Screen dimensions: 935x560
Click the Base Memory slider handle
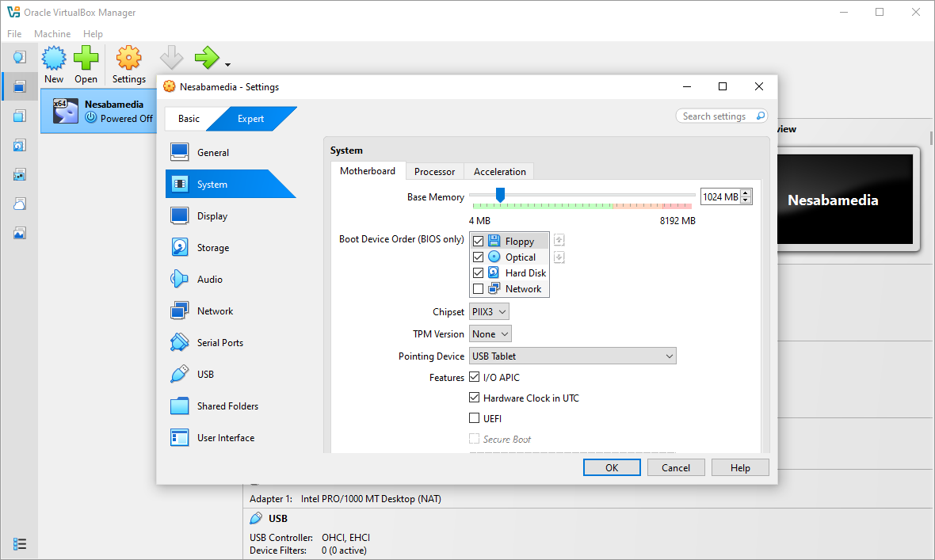[500, 195]
